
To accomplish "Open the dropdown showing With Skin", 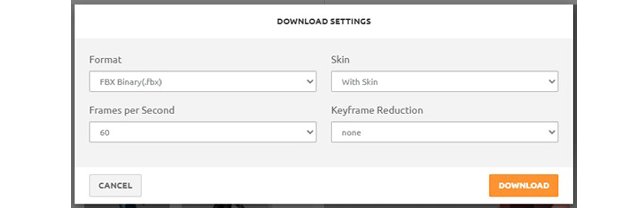I will click(x=438, y=81).
